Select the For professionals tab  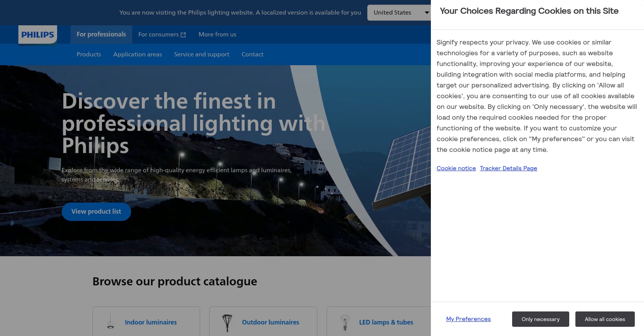(x=101, y=35)
